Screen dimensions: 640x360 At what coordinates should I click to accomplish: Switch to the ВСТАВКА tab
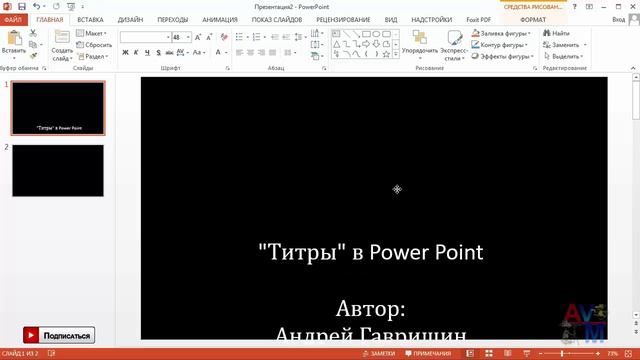tap(90, 20)
